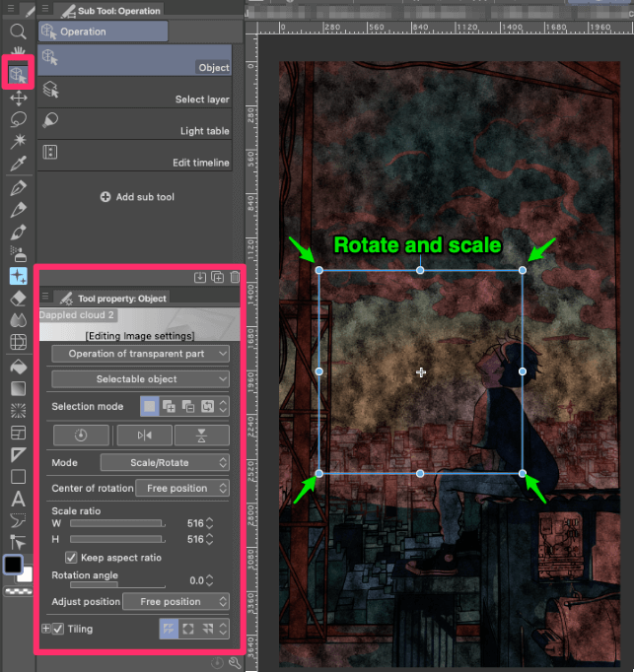
Task: Toggle the Tiling checkbox
Action: (58, 629)
